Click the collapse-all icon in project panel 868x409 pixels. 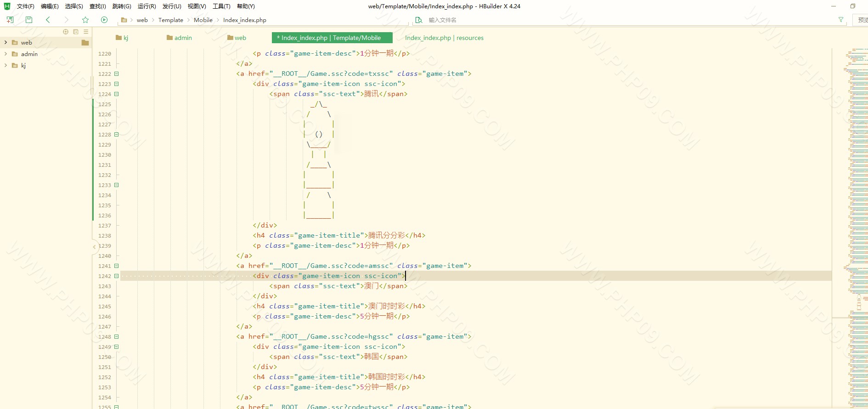point(76,32)
